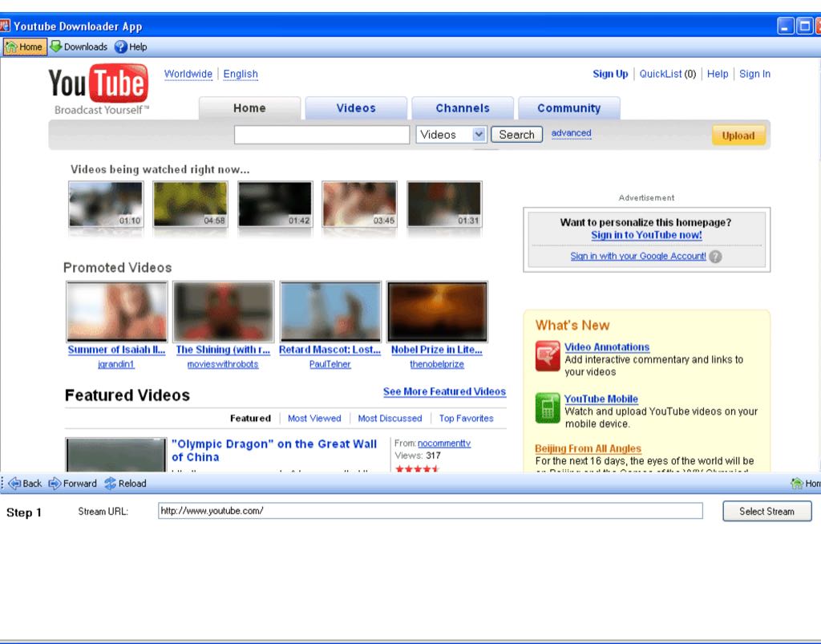Switch to the Channels tab

[x=463, y=107]
